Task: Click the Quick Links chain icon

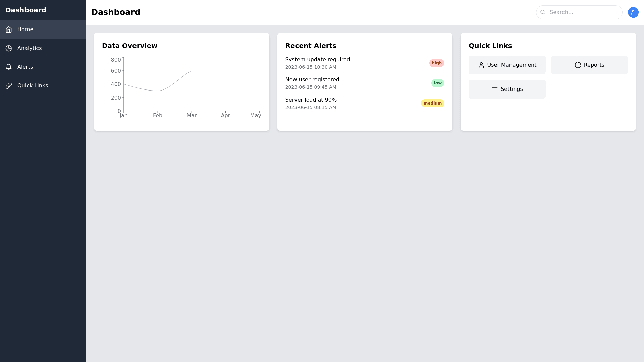Action: click(x=9, y=86)
